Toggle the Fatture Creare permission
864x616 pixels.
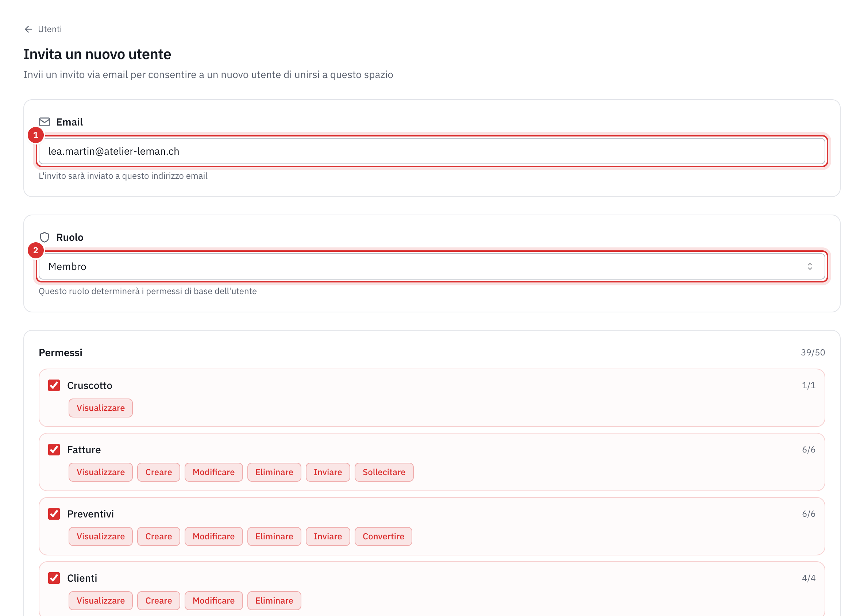coord(159,472)
